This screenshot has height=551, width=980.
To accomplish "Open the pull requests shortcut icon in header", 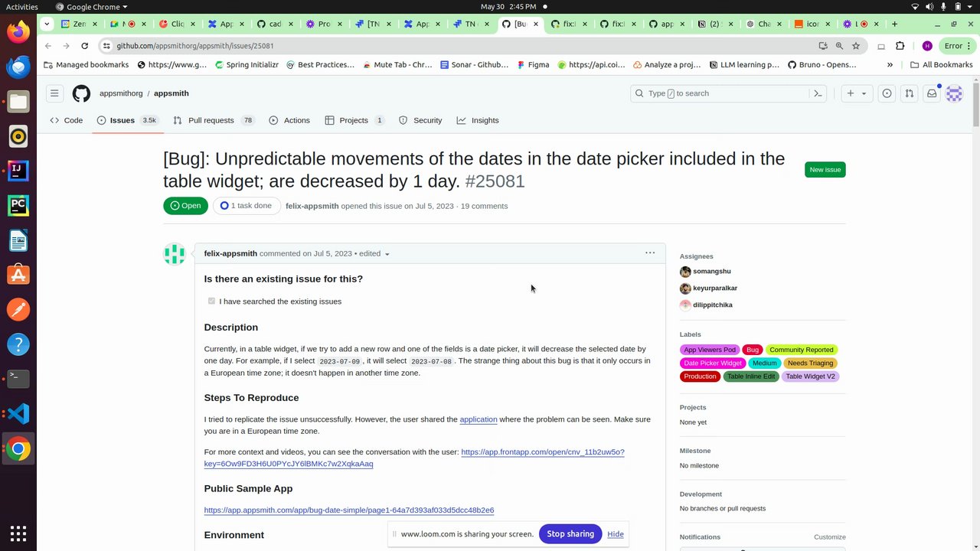I will tap(909, 93).
